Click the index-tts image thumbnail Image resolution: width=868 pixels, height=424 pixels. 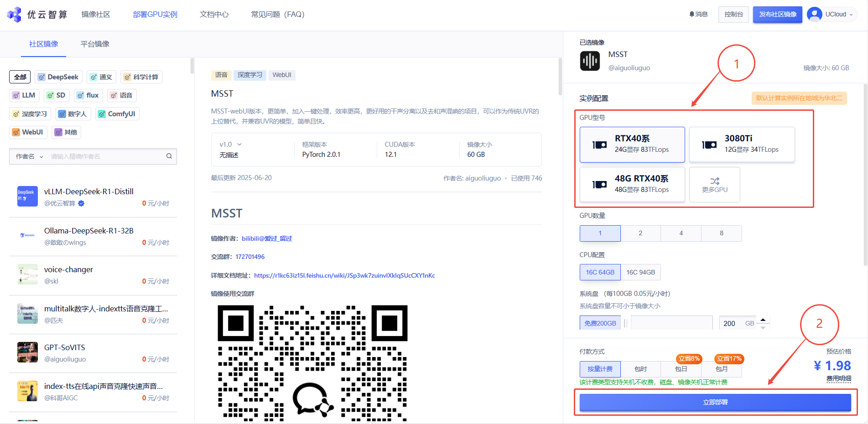click(x=27, y=391)
